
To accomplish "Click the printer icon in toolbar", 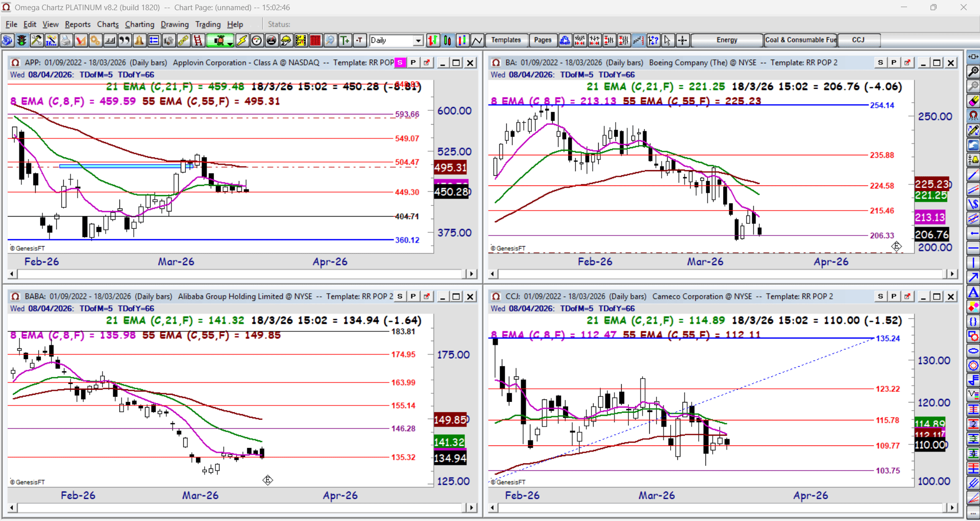I will click(x=66, y=40).
